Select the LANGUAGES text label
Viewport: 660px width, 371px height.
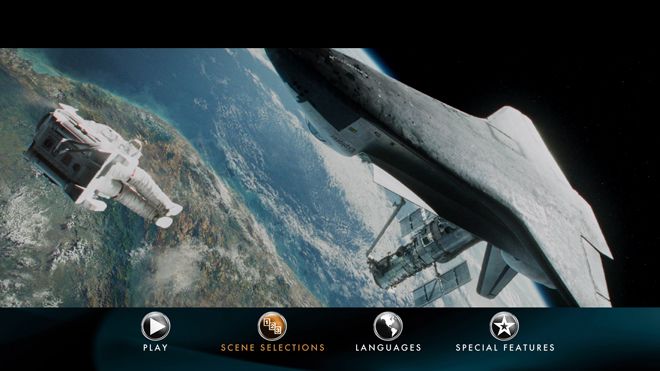[x=388, y=348]
